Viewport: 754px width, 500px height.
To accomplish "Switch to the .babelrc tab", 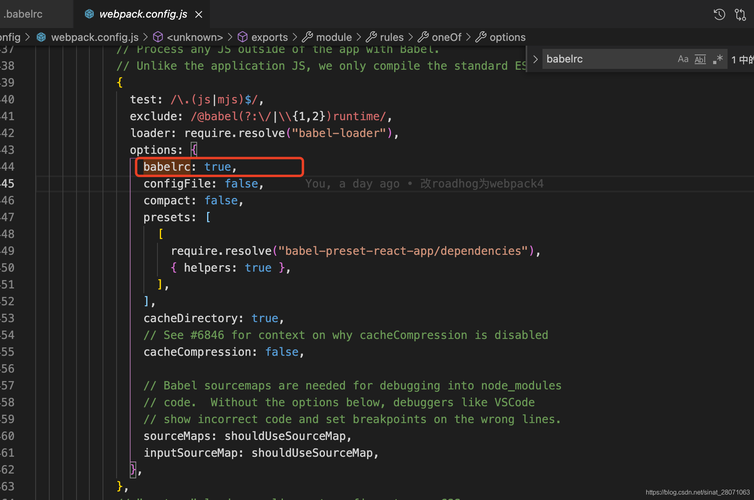I will [x=23, y=14].
